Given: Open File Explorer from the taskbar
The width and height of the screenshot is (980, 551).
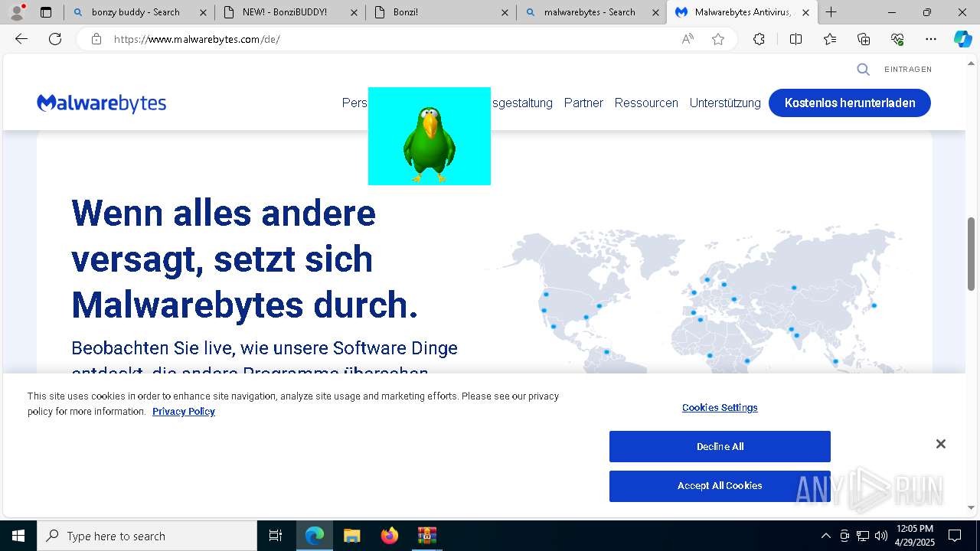Looking at the screenshot, I should (x=351, y=536).
